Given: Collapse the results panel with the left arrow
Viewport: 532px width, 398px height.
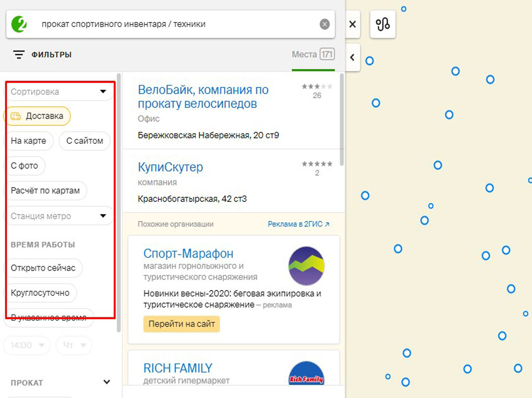Looking at the screenshot, I should (352, 57).
